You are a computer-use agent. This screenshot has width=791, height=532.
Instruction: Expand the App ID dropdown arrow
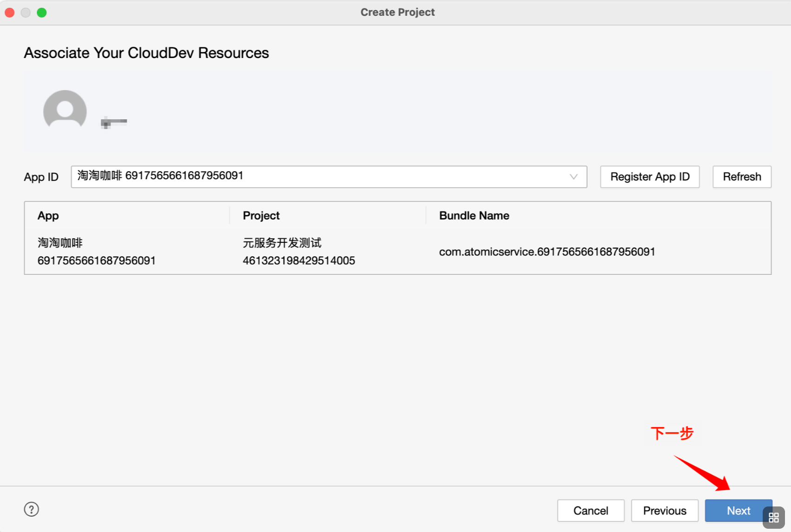tap(574, 177)
